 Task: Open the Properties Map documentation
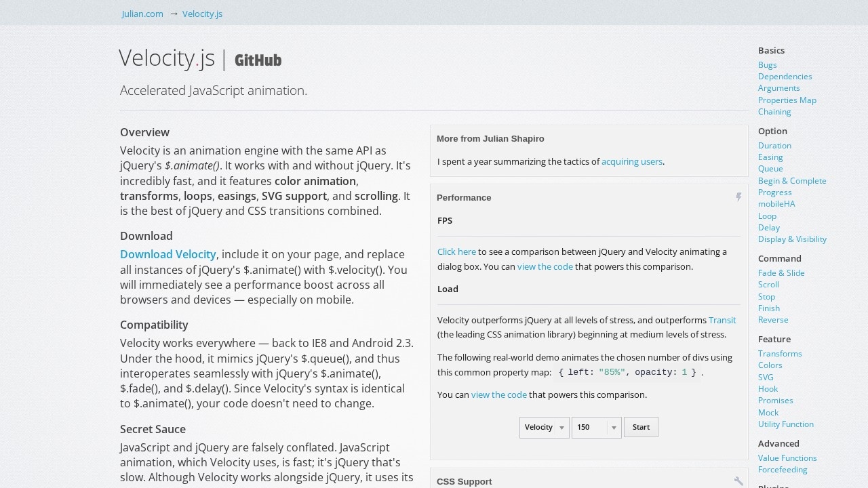point(787,100)
